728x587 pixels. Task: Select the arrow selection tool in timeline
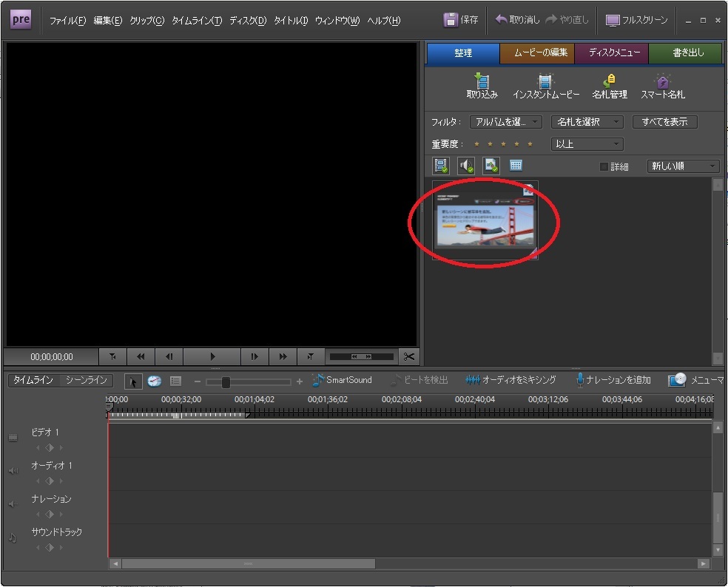[133, 381]
